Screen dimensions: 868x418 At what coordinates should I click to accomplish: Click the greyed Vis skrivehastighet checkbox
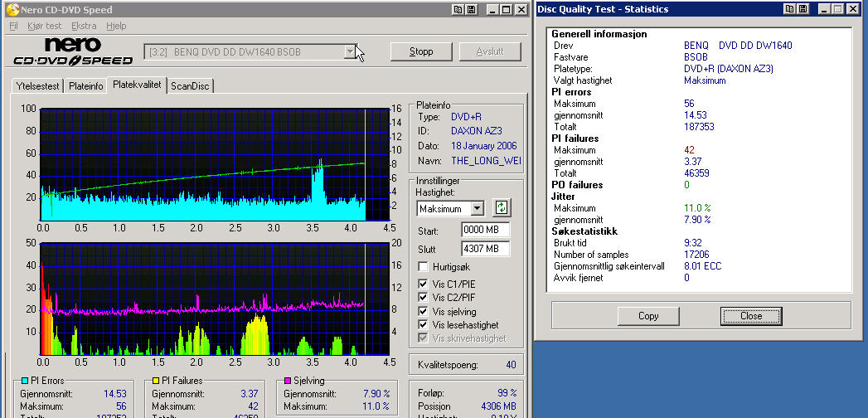(x=423, y=338)
